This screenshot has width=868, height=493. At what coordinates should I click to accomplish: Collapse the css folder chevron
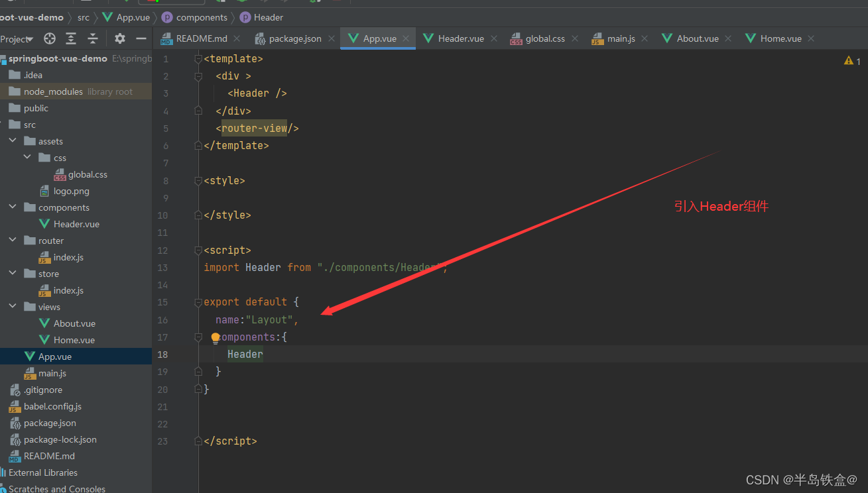pos(27,158)
